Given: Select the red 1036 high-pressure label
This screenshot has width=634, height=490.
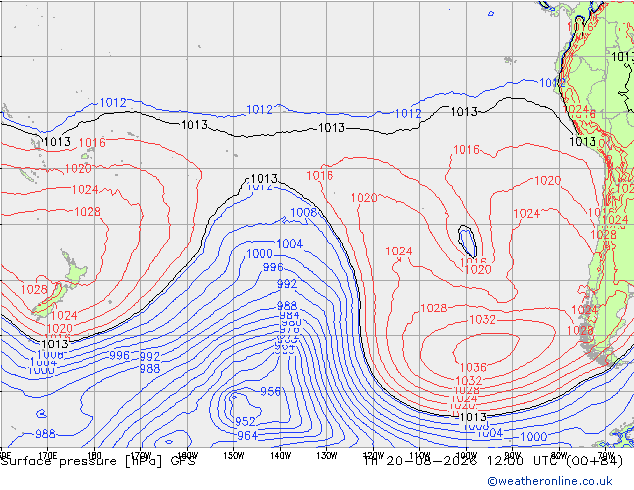Looking at the screenshot, I should tap(473, 367).
